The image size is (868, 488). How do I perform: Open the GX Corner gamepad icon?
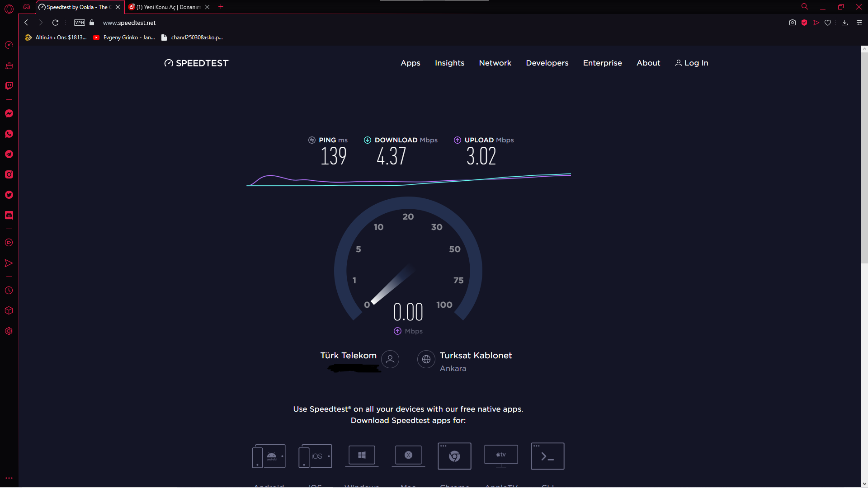[27, 7]
